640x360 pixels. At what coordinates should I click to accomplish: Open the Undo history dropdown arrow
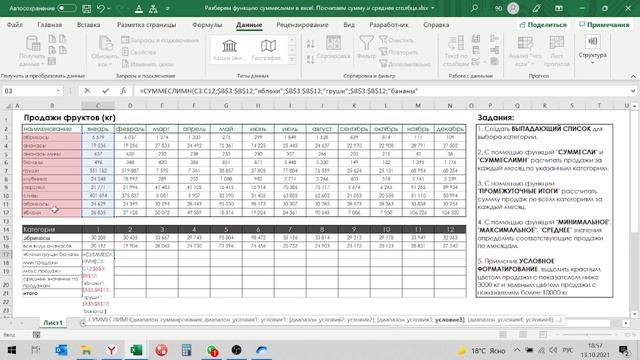[109, 9]
